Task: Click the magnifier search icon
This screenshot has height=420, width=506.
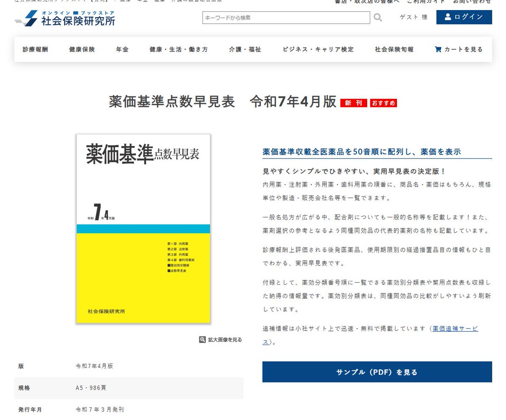Action: tap(378, 18)
